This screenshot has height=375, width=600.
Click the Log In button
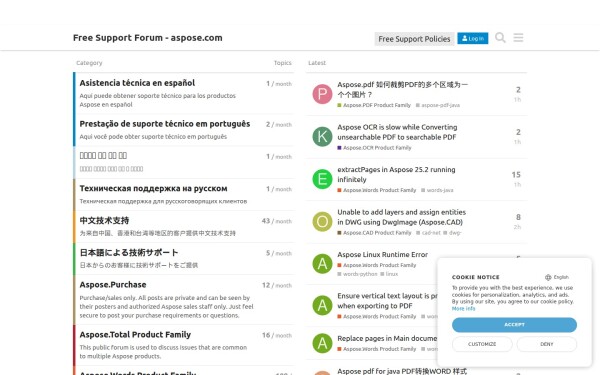click(473, 38)
